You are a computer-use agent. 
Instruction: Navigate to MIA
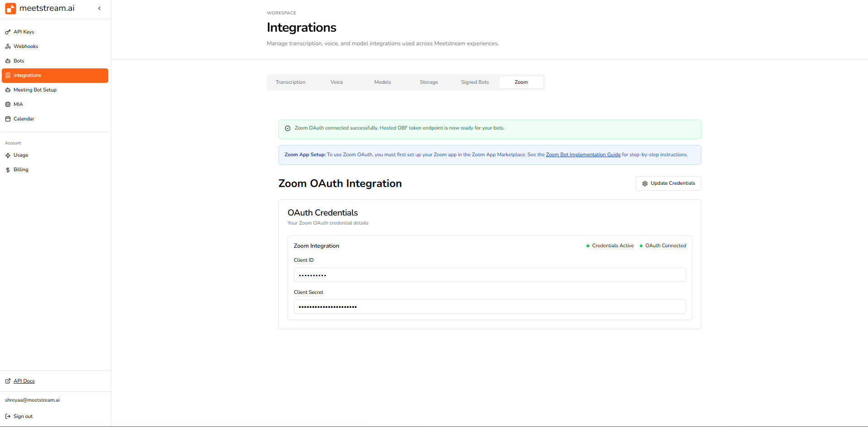[55, 105]
